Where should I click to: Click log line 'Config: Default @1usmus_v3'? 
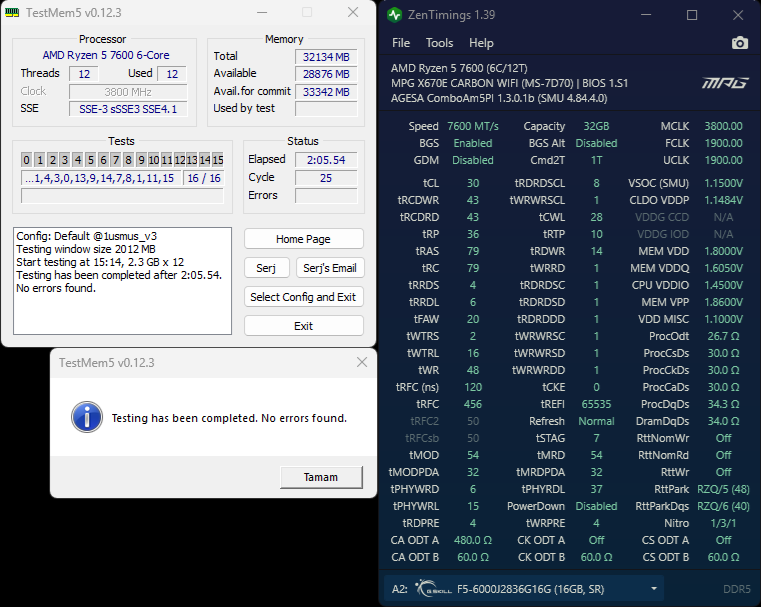[87, 236]
